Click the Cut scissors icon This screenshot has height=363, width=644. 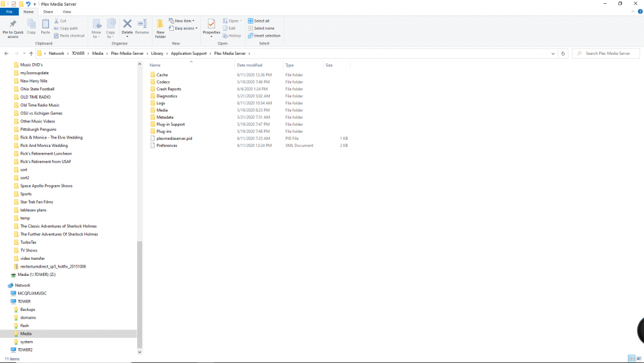point(56,21)
